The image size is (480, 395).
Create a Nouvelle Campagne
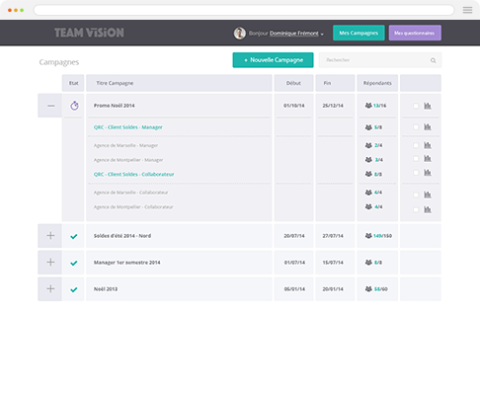click(273, 60)
